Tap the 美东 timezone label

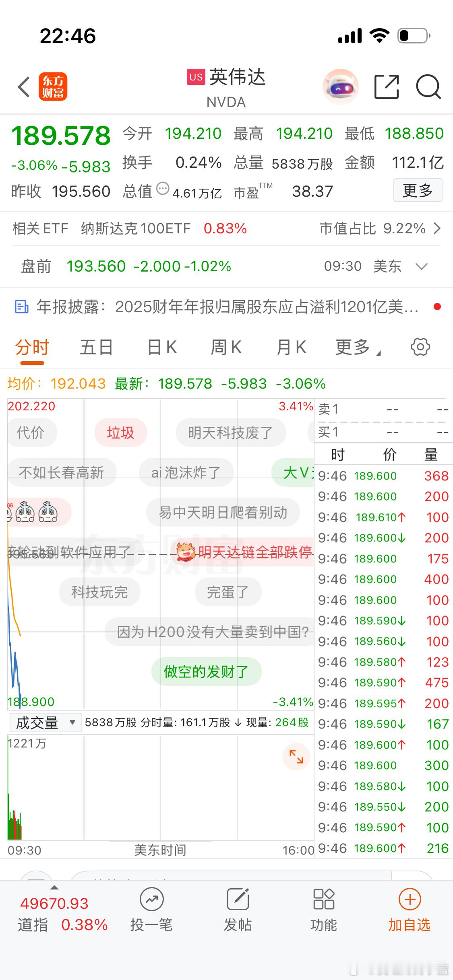[387, 266]
